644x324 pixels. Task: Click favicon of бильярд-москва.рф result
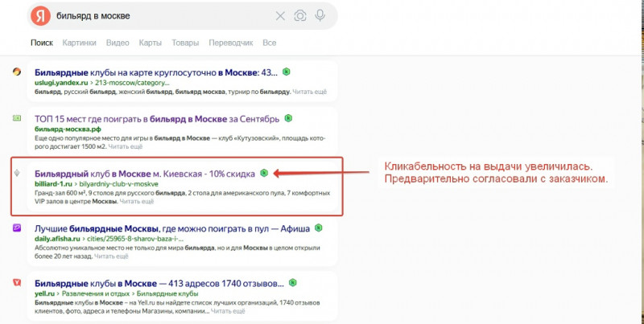tap(17, 118)
